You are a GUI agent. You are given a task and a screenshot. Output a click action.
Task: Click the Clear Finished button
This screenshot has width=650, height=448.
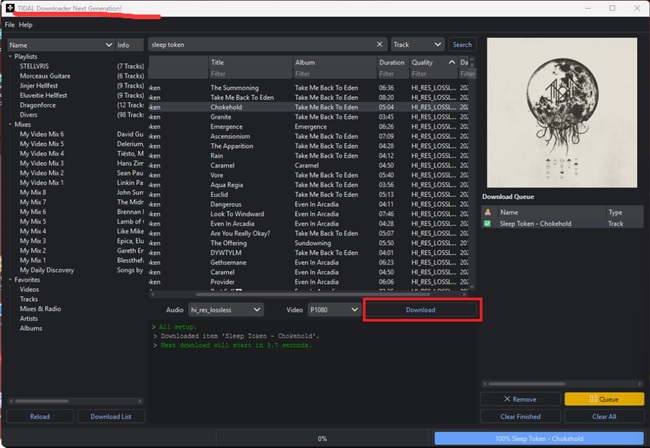tap(520, 417)
